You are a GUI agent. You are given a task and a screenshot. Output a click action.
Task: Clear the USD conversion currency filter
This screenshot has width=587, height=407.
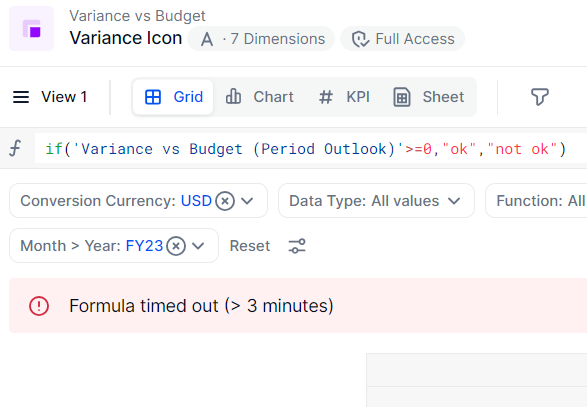[x=225, y=201]
